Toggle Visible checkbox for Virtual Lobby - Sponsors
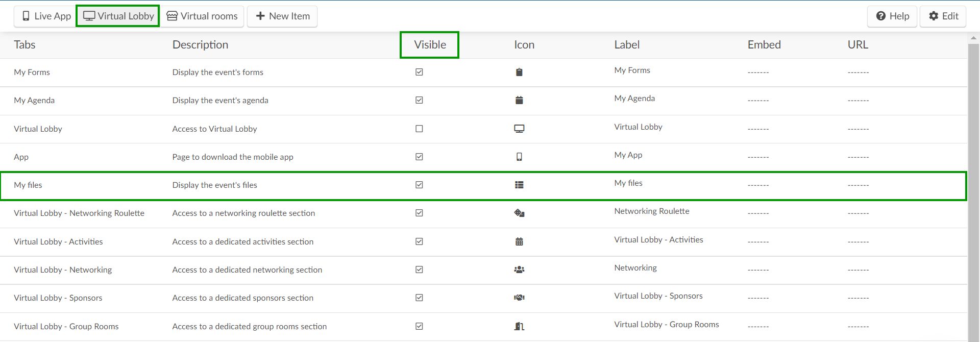The height and width of the screenshot is (342, 980). [419, 298]
